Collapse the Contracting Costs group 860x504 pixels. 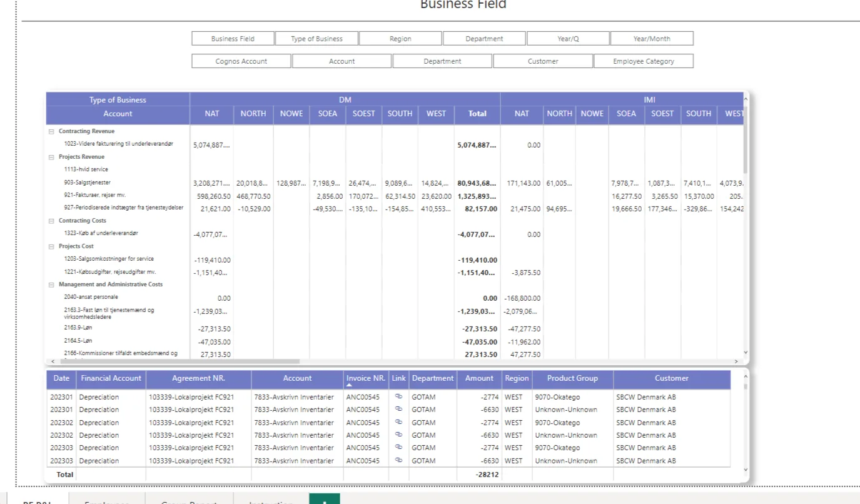coord(51,221)
